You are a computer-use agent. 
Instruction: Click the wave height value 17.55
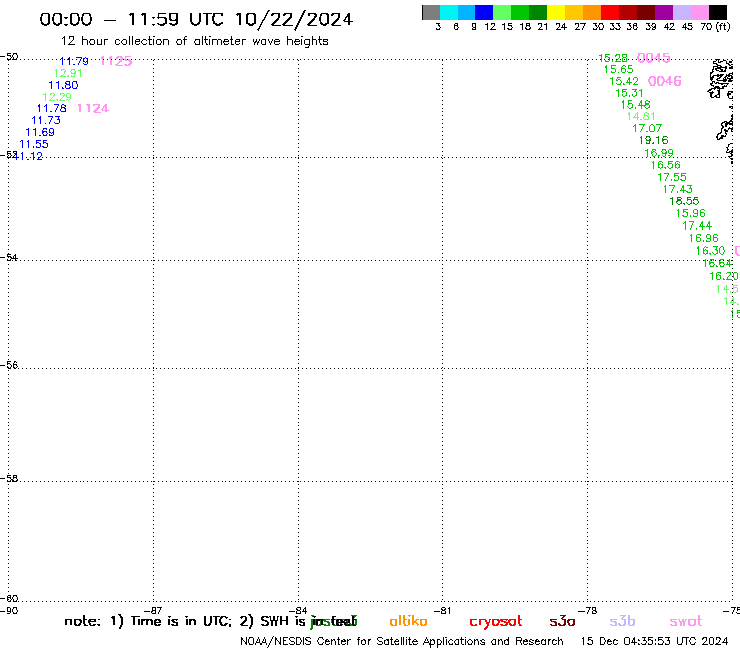point(672,177)
